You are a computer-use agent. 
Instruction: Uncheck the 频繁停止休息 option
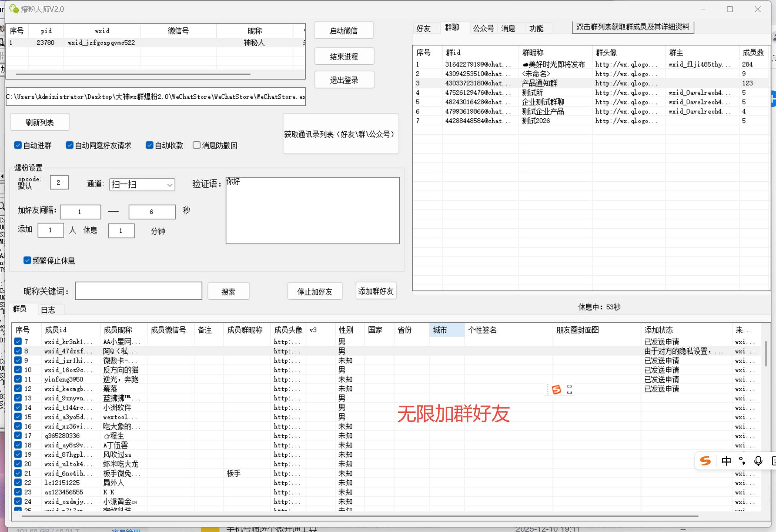pos(27,260)
